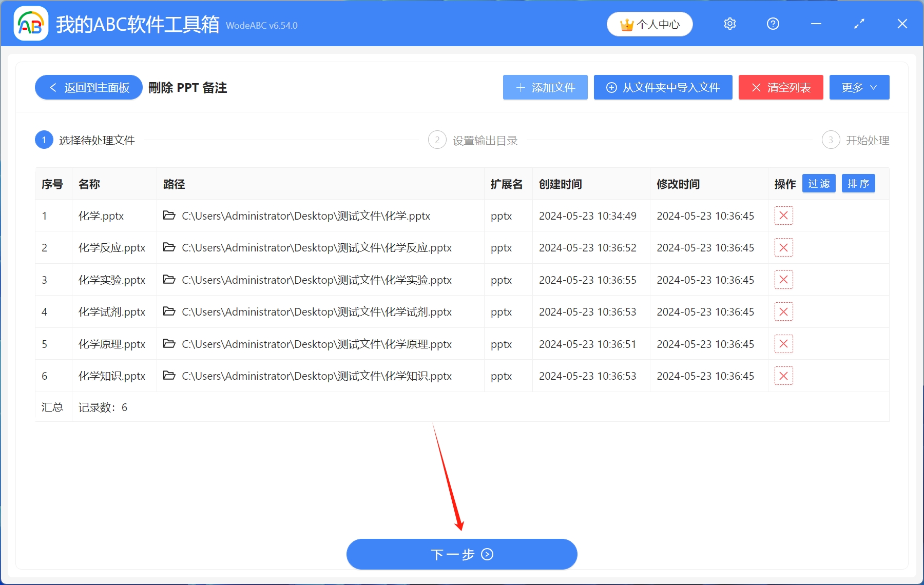Remove 化学反应.pptx using its red X icon
The width and height of the screenshot is (924, 585).
783,247
